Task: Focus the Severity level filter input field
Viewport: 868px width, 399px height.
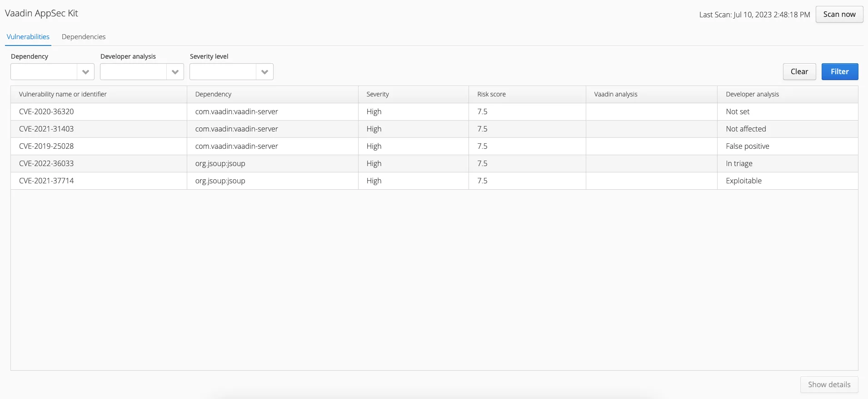Action: [223, 72]
